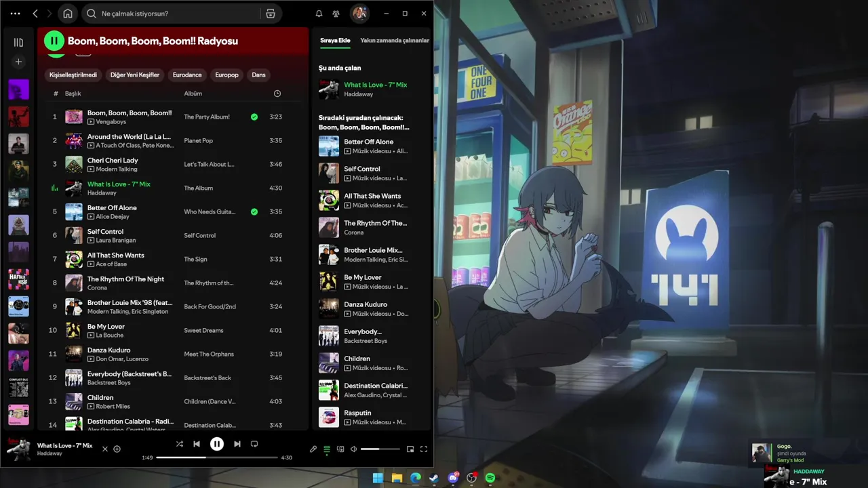
Task: Remove Boom, Boom, Boom, Boom!! from liked songs
Action: [254, 117]
